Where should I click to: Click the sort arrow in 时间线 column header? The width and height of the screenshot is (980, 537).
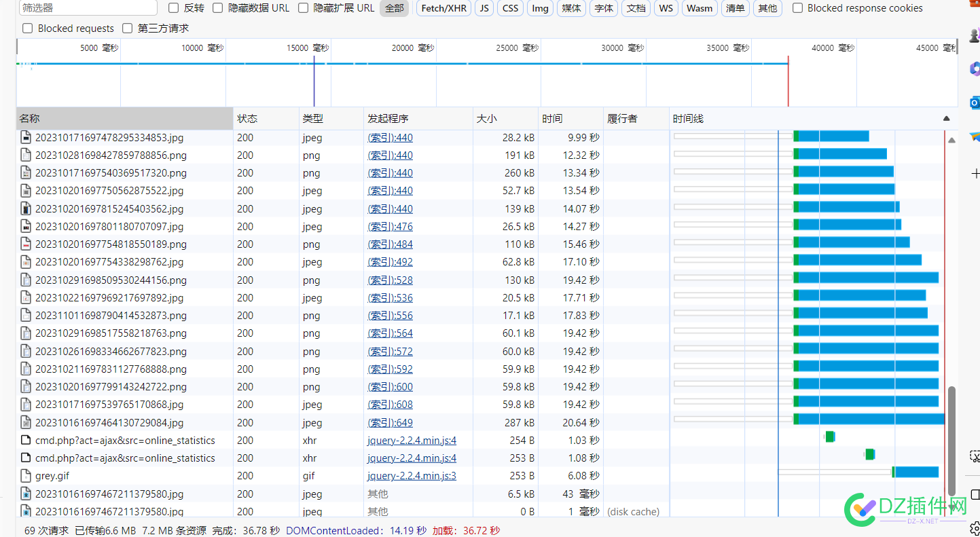(x=947, y=119)
